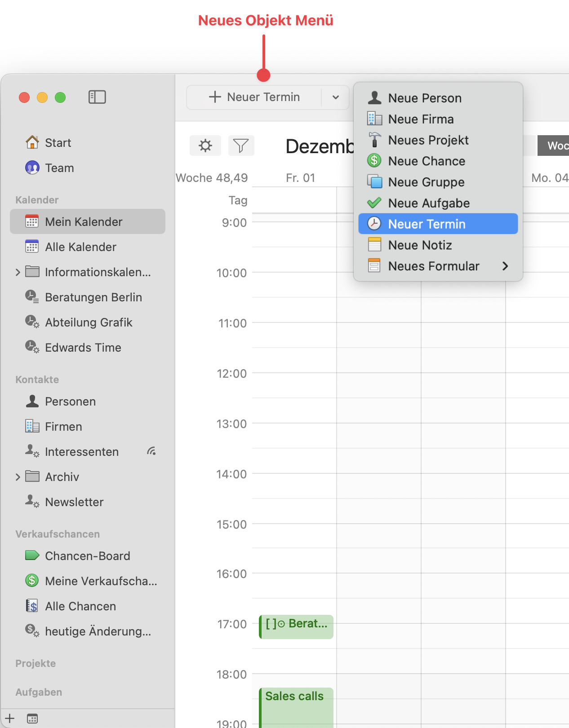This screenshot has width=569, height=728.
Task: Toggle the sidebar visibility icon
Action: pyautogui.click(x=97, y=97)
